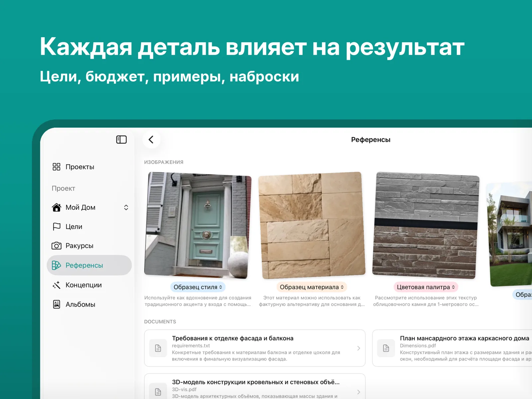Image resolution: width=532 pixels, height=399 pixels.
Task: Click the grey stone palette description text
Action: [x=426, y=301]
